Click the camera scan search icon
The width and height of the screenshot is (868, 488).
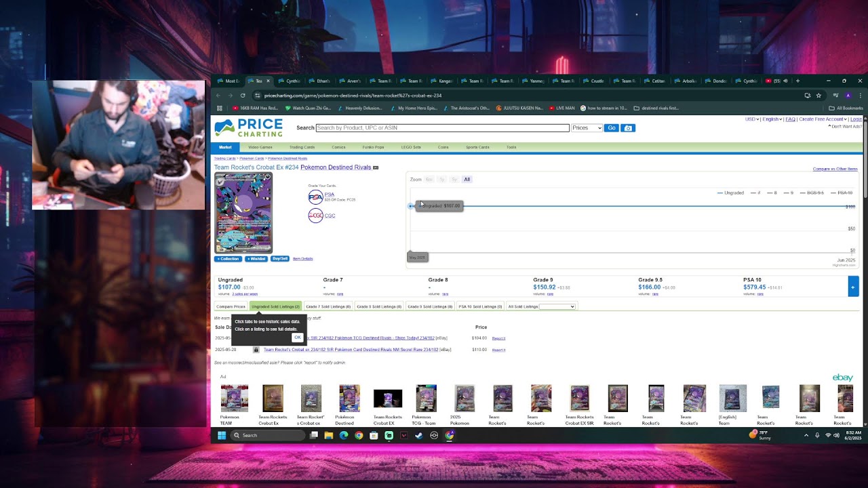tap(628, 128)
